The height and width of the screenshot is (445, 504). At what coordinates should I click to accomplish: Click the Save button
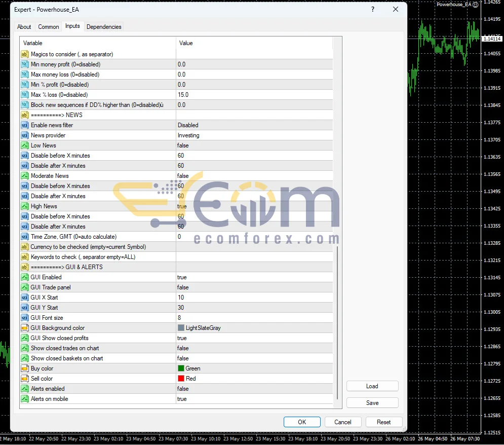click(372, 403)
